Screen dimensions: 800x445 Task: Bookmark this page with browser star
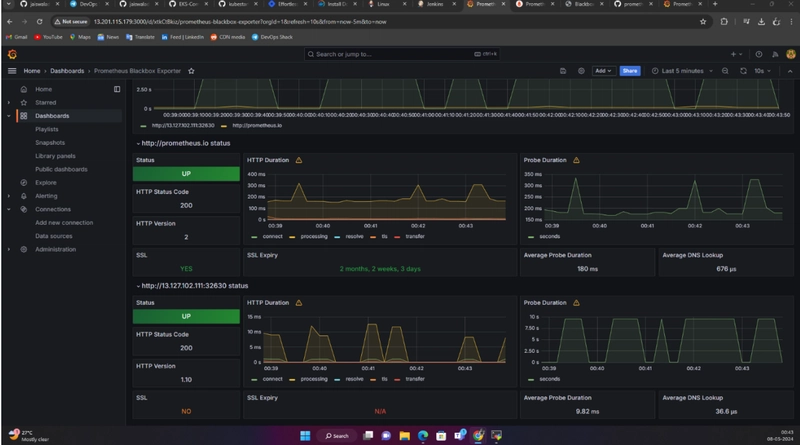[x=703, y=21]
